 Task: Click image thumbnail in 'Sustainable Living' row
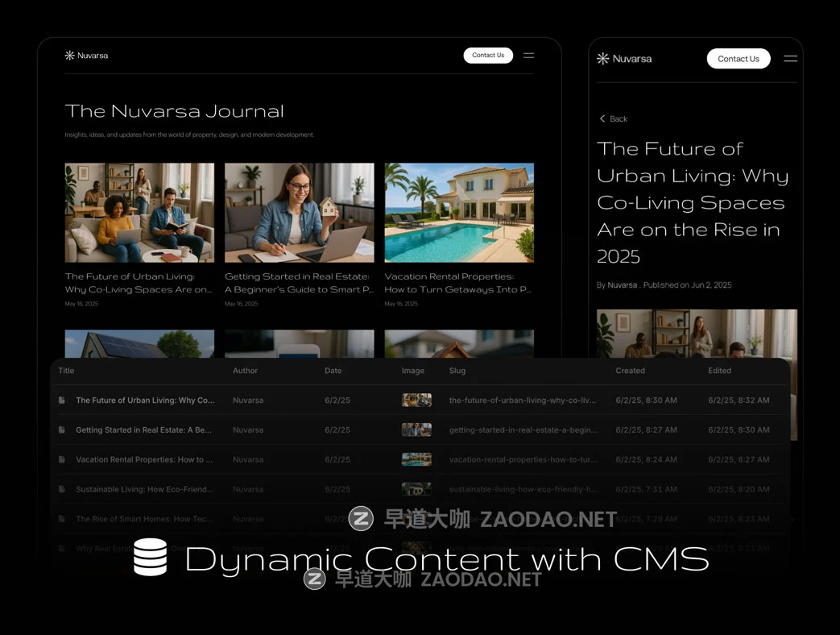point(416,489)
